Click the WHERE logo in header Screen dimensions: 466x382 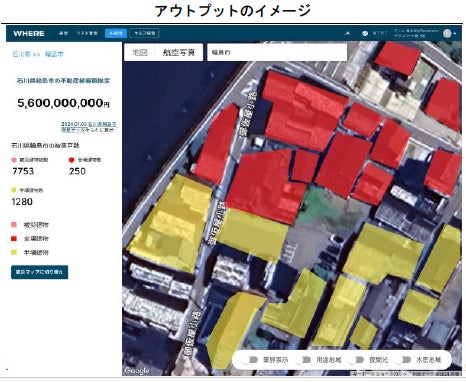(x=29, y=33)
